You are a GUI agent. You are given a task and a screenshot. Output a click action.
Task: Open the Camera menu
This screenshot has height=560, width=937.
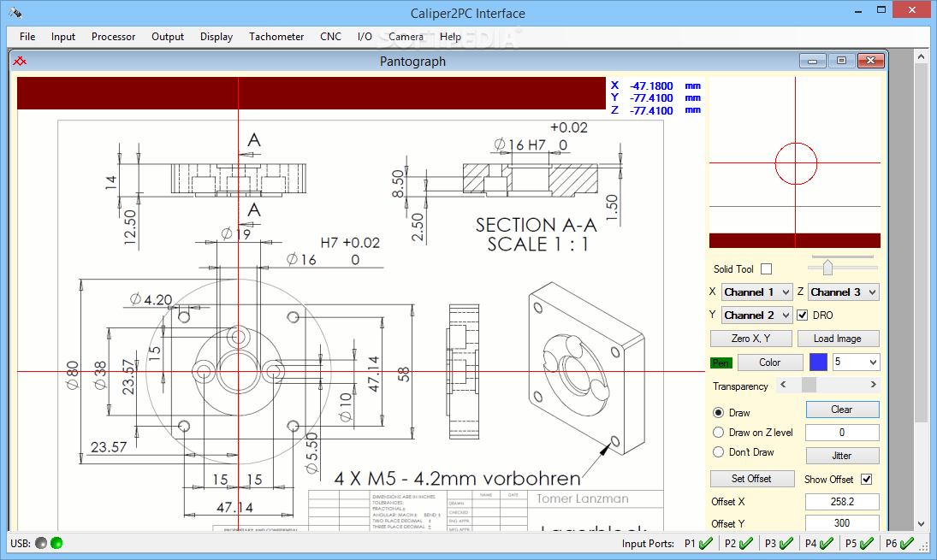coord(406,37)
